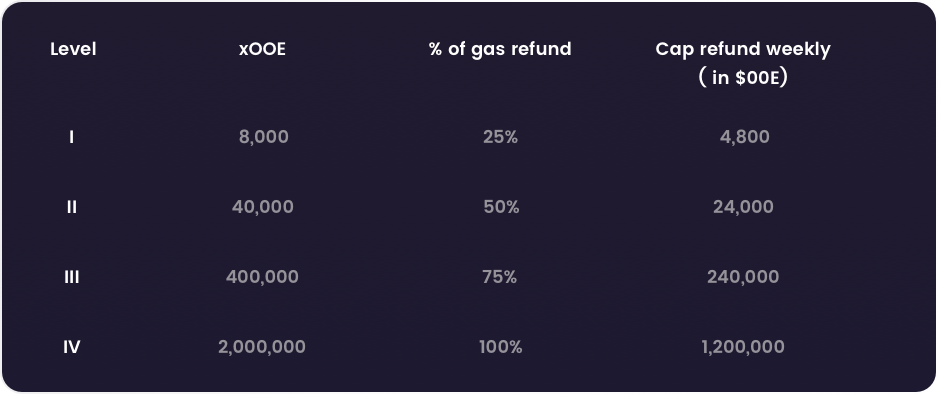Select the 25% gas refund cell
The height and width of the screenshot is (394, 938).
click(500, 137)
